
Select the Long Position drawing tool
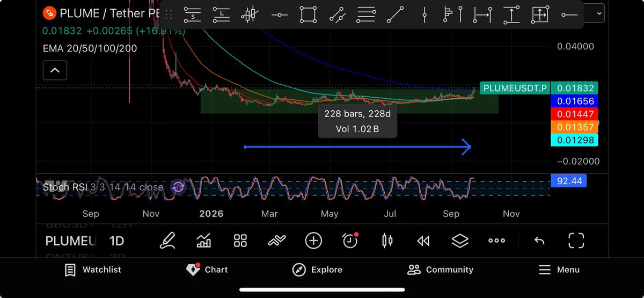[x=221, y=15]
